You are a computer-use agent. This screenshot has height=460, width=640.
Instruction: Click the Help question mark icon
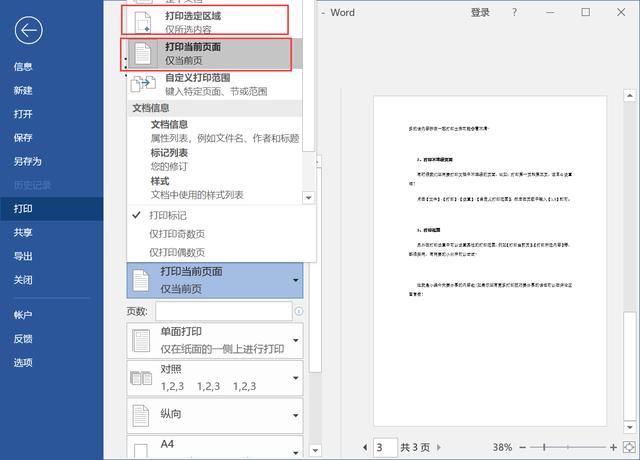click(514, 13)
